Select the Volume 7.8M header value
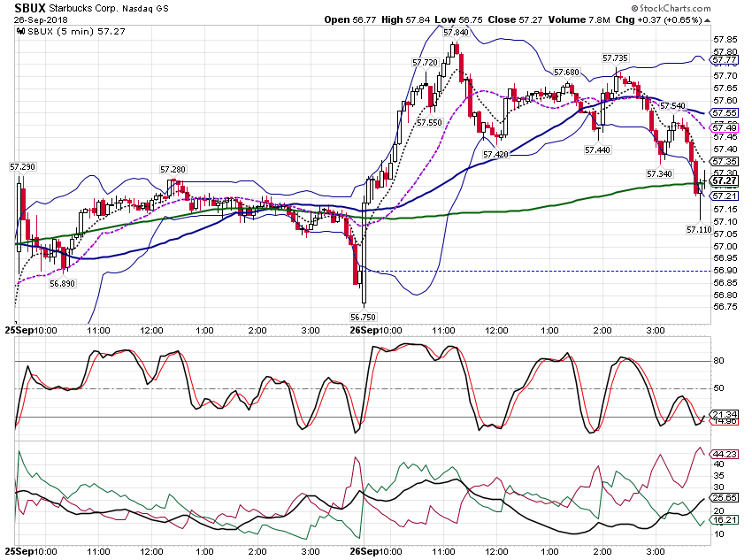 click(x=579, y=19)
